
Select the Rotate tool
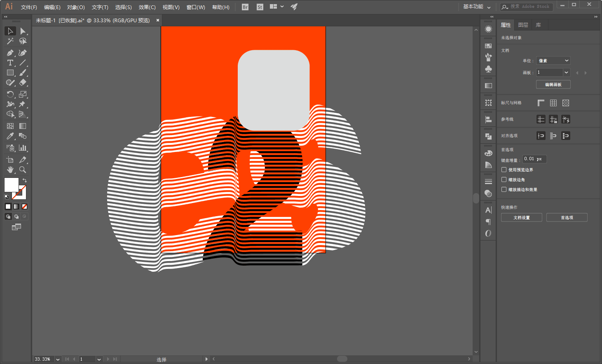tap(10, 94)
